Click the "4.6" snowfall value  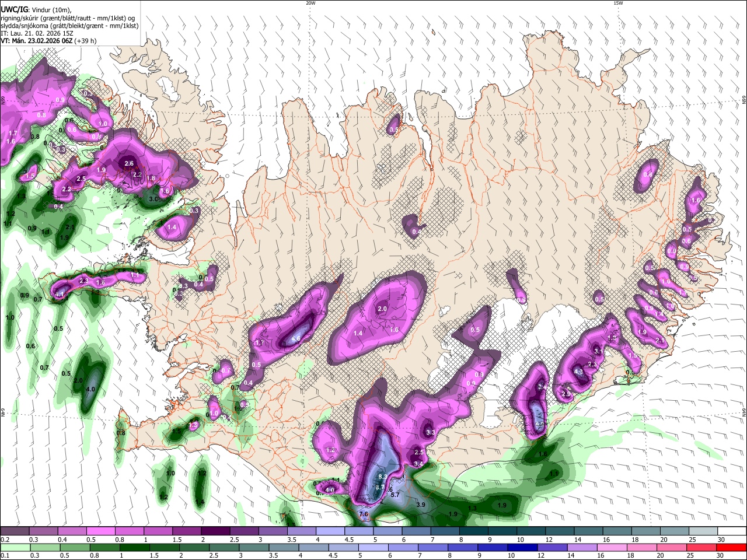click(x=296, y=338)
